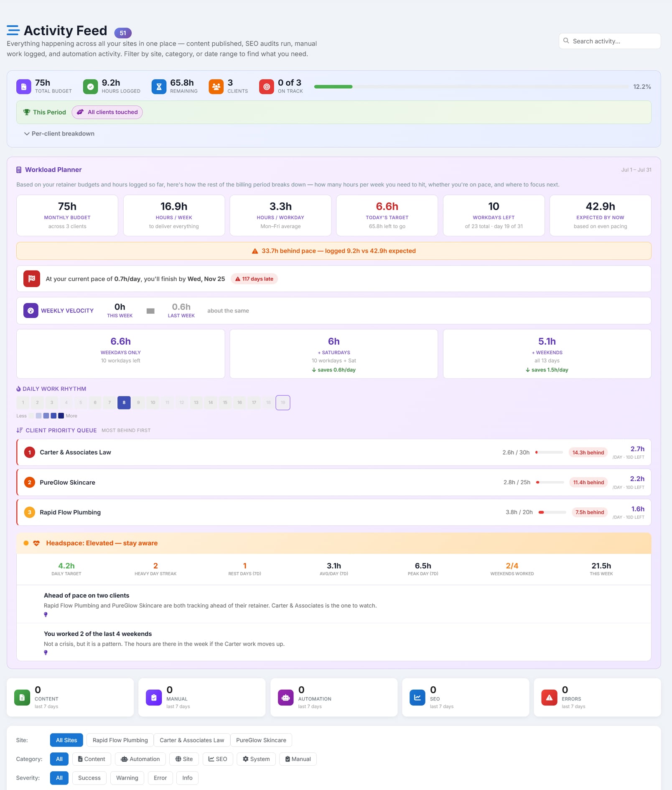Filter severity by Success
This screenshot has height=790, width=672.
tap(89, 778)
